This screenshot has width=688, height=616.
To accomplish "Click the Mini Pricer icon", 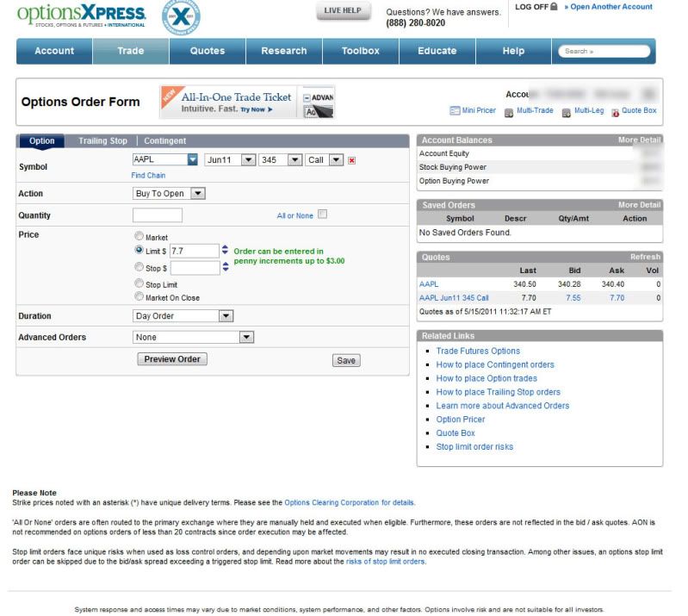I will click(455, 110).
